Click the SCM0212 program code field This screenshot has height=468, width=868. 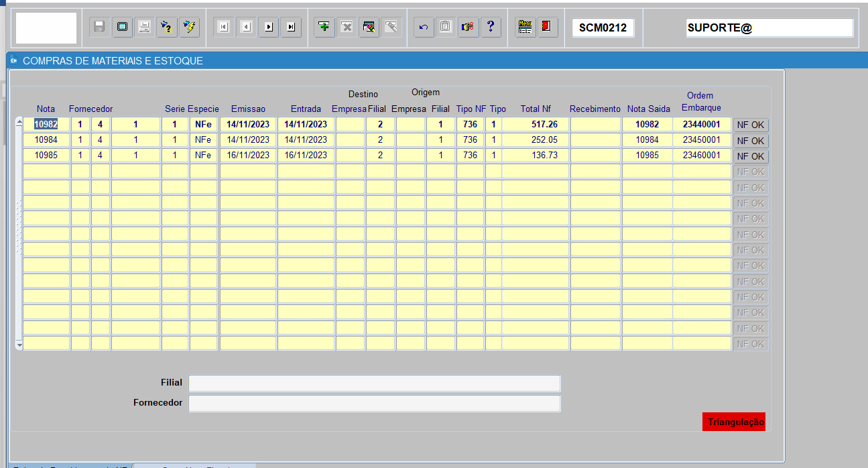[x=603, y=27]
